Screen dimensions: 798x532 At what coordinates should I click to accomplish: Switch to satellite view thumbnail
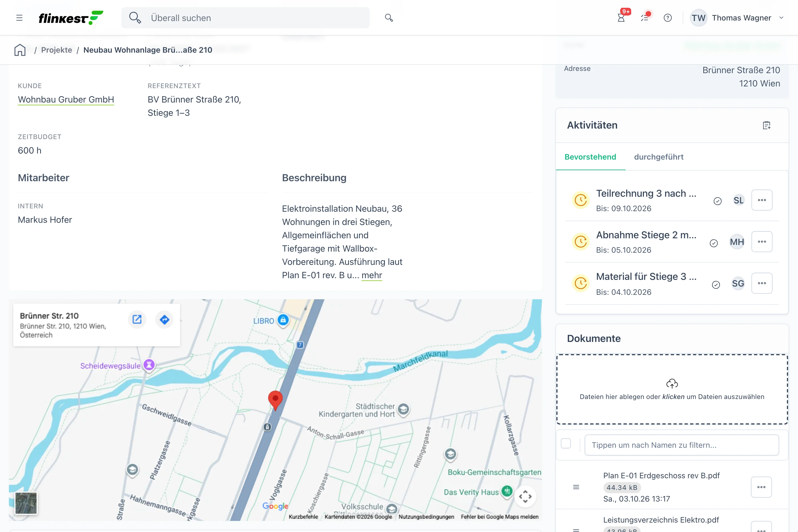(x=26, y=503)
